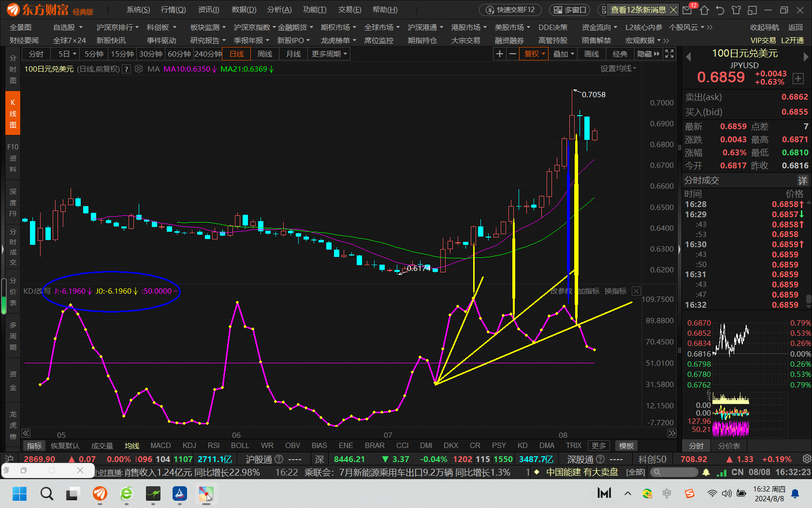This screenshot has height=508, width=812.
Task: Open the 叠加 overlay dropdown
Action: (563, 54)
